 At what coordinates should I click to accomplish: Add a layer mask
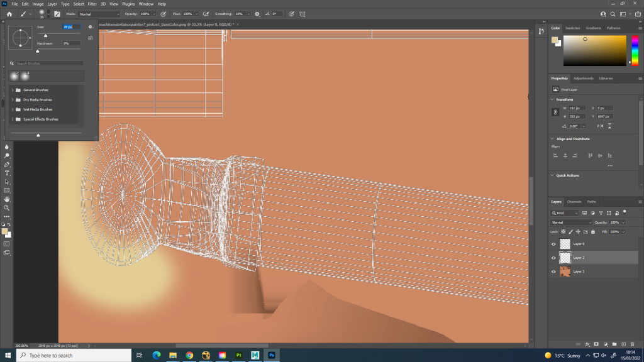pos(596,344)
